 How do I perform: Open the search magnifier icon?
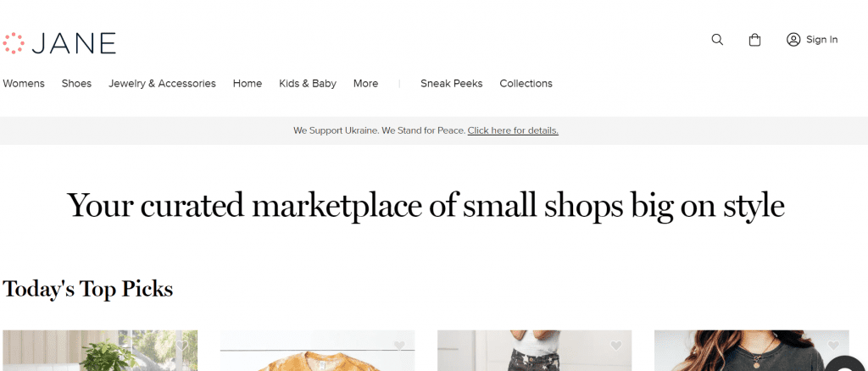(x=717, y=40)
